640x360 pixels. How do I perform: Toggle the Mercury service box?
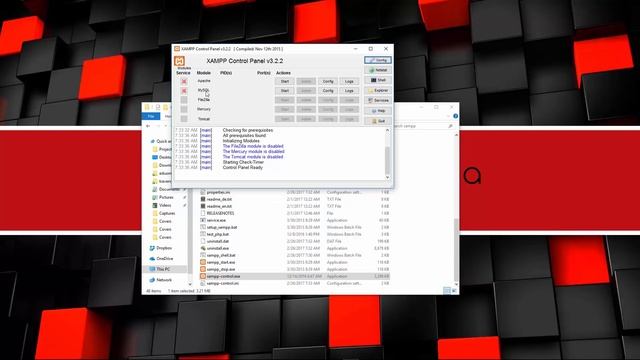coord(184,109)
